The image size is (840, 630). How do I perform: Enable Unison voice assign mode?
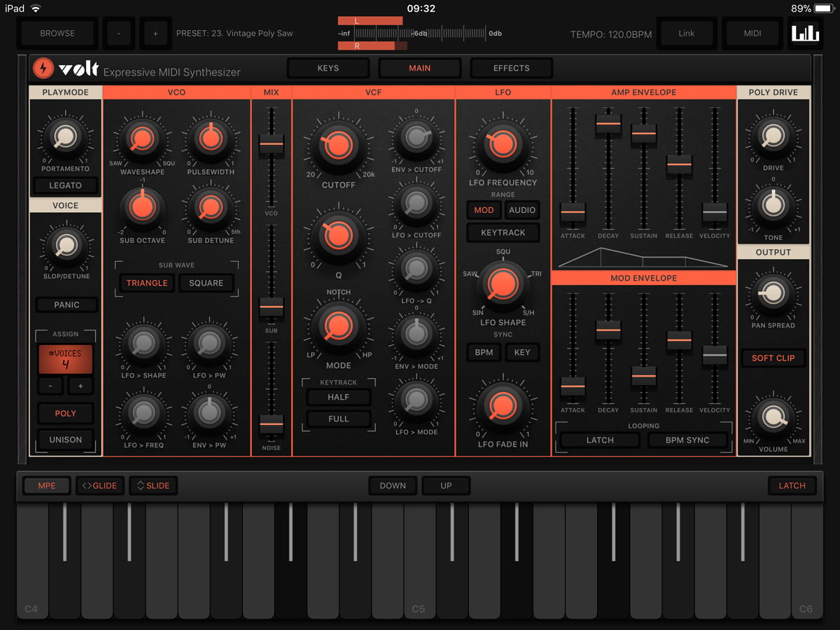pos(65,440)
